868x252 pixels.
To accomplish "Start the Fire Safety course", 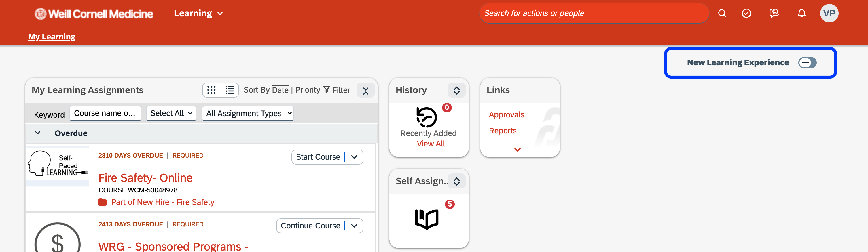I will point(318,157).
